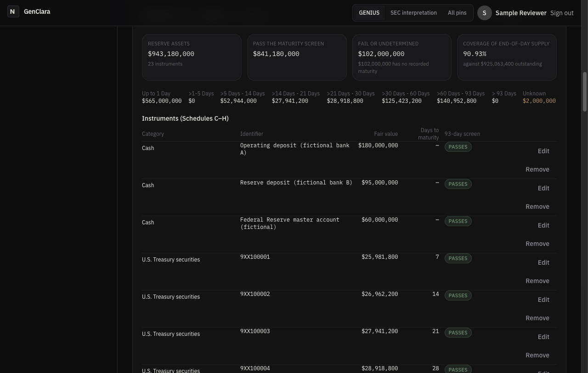Sign out of the account

coord(562,13)
